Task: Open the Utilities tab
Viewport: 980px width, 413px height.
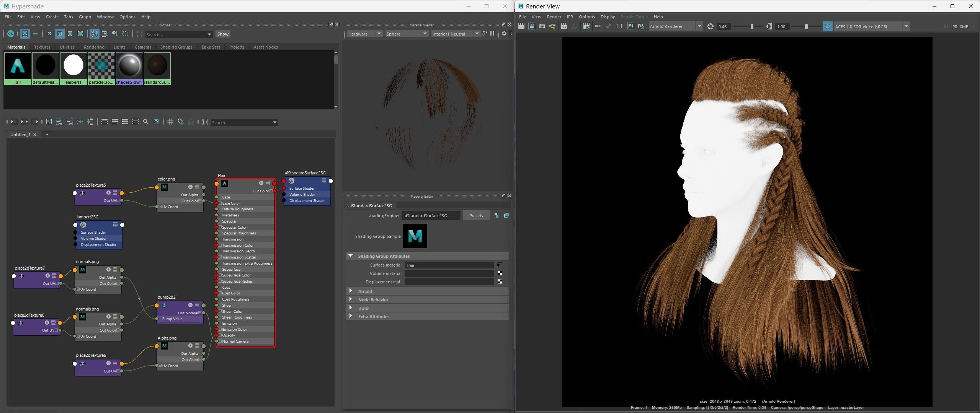Action: tap(67, 47)
